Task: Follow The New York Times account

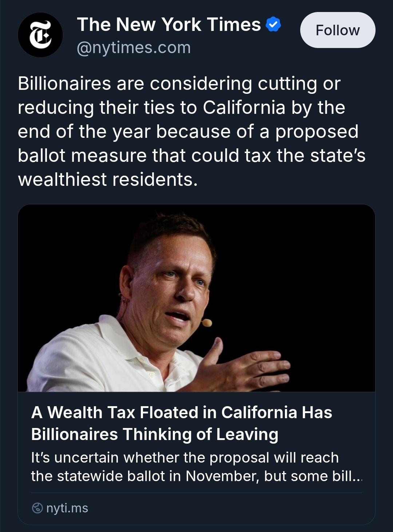Action: 337,30
